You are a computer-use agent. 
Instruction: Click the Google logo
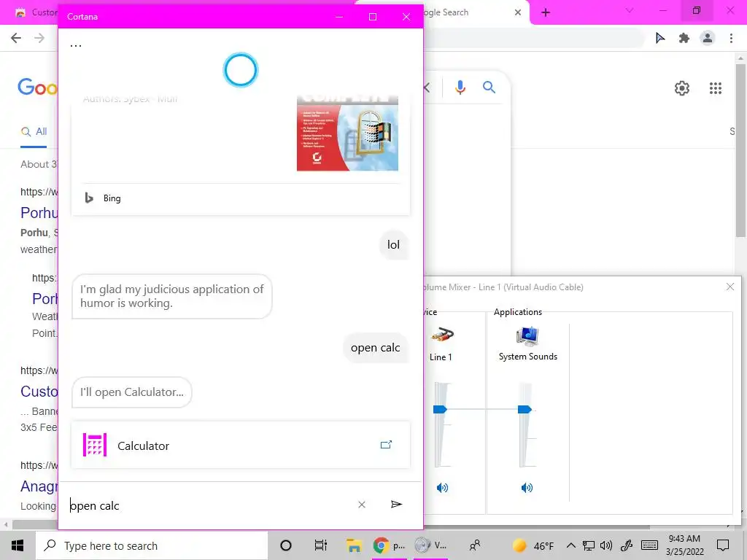click(x=37, y=87)
